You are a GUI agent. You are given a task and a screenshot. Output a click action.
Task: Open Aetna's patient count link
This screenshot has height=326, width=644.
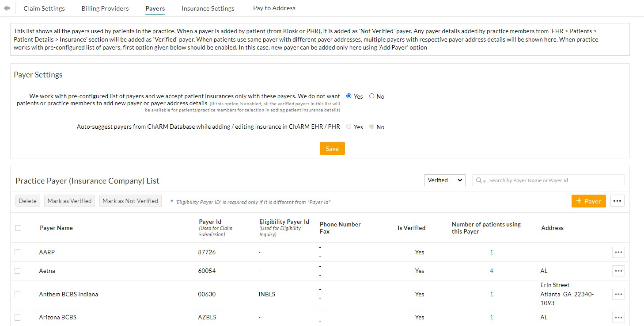click(491, 271)
